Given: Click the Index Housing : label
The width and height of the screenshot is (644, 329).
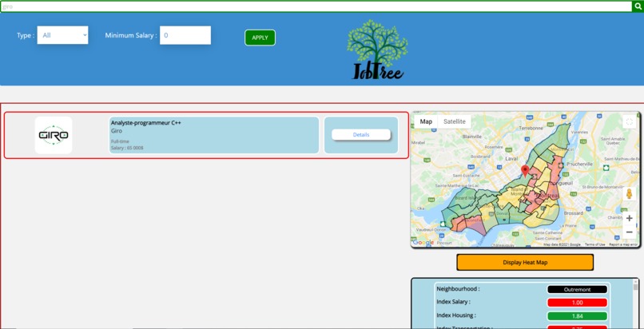Looking at the screenshot, I should tap(456, 315).
